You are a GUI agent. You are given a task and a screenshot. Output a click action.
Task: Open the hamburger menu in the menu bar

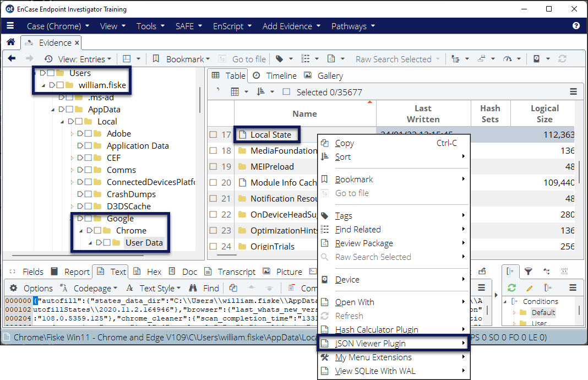(x=10, y=25)
